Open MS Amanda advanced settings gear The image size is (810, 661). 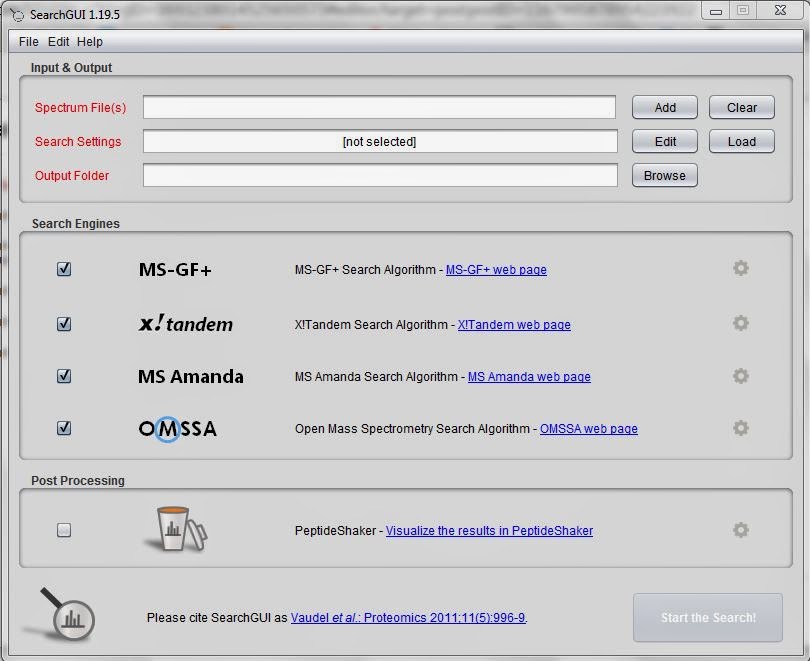tap(741, 376)
